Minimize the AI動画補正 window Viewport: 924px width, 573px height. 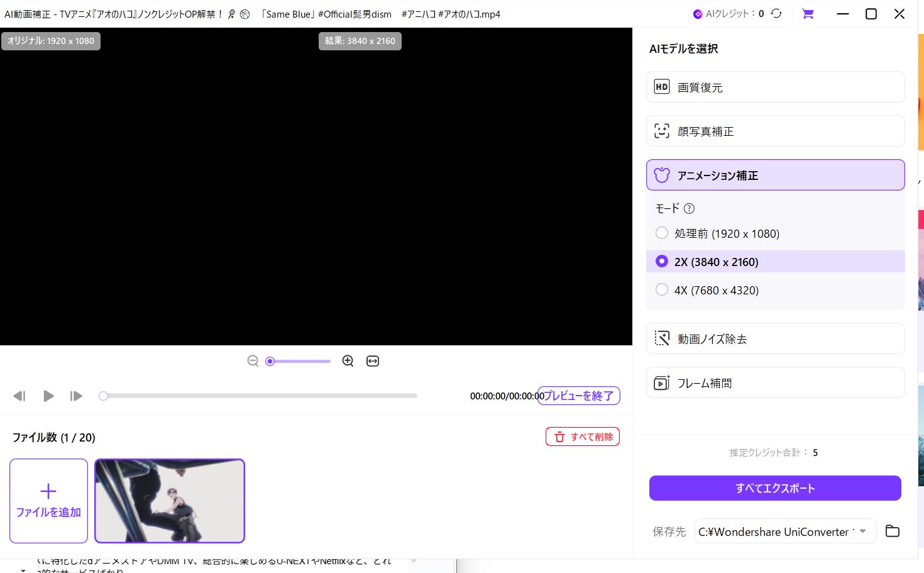843,13
